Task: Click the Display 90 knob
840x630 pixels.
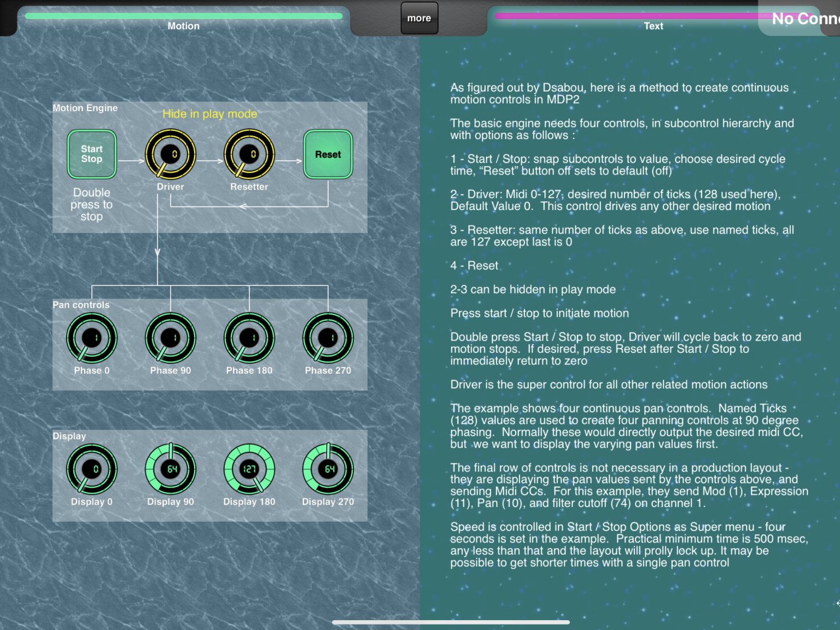Action: pos(171,469)
